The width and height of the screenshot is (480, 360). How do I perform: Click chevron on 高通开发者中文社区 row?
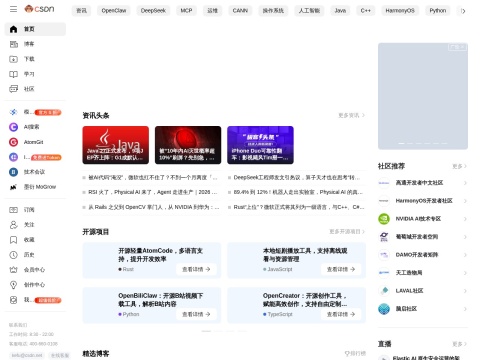[x=465, y=183]
